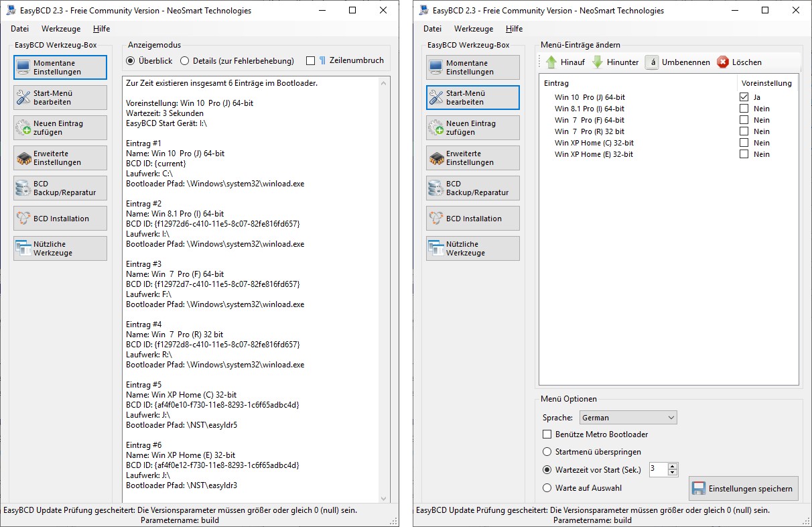This screenshot has height=527, width=812.
Task: Open Werkzeuge menu in the left window
Action: 61,29
